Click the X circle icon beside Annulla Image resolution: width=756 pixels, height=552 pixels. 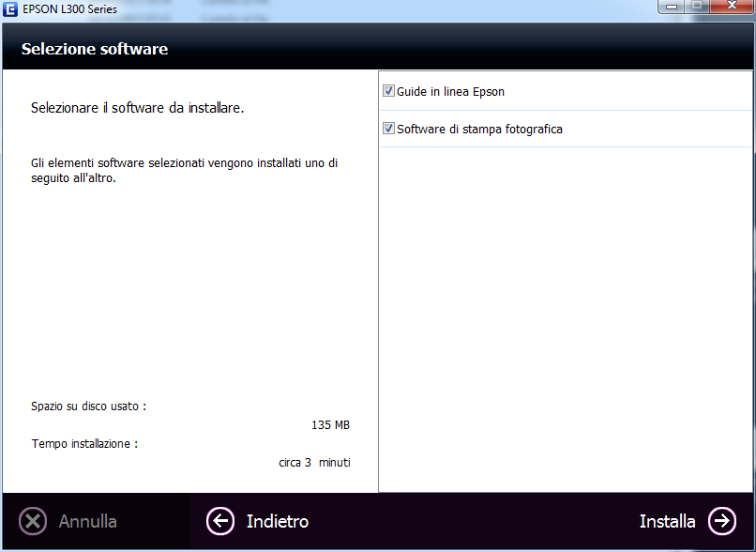coord(33,521)
